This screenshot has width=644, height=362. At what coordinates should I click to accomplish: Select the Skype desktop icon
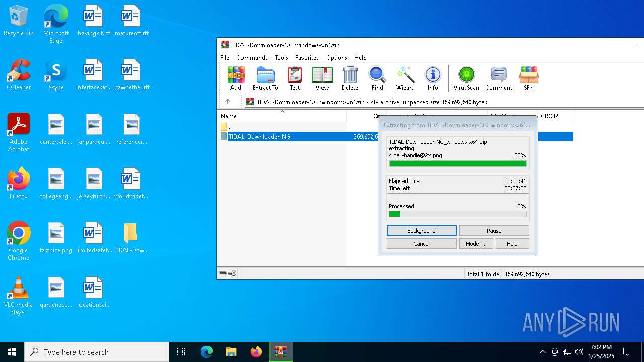click(56, 75)
